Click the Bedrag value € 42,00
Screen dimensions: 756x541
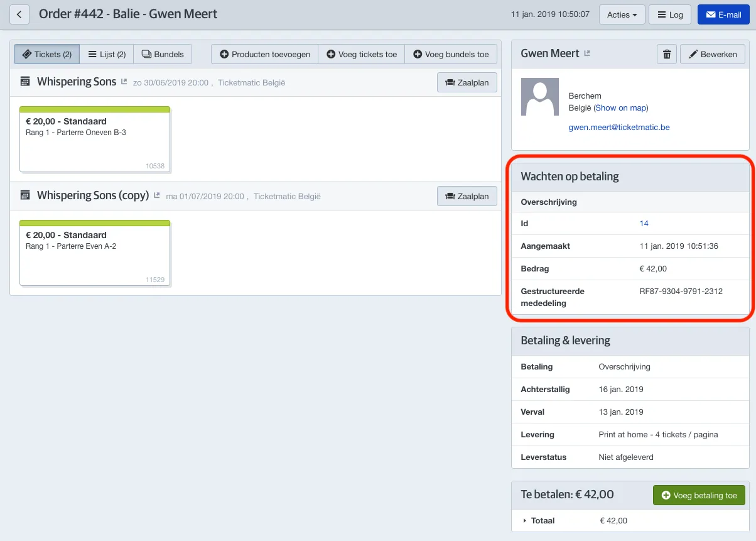(653, 269)
